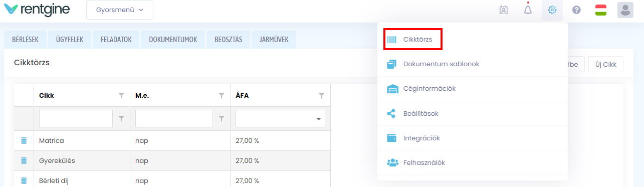Sort by the Cikk column header
The image size is (644, 187).
point(47,95)
